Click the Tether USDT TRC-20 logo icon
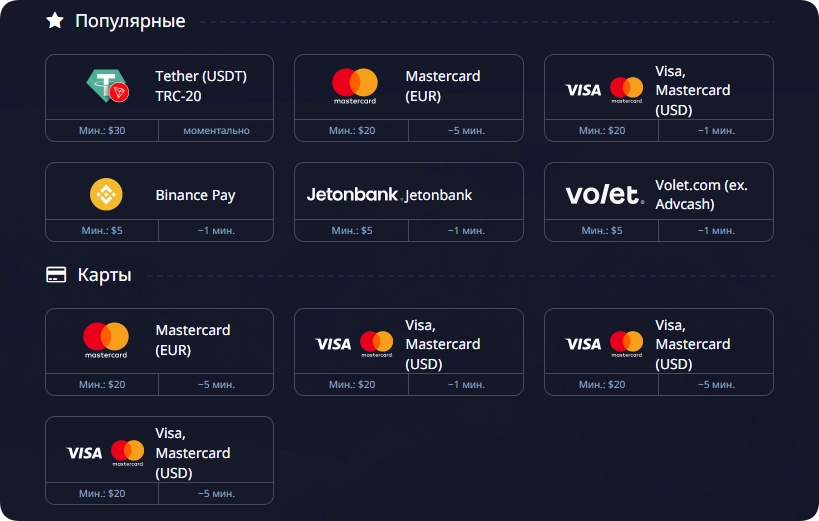819x521 pixels. [x=108, y=86]
